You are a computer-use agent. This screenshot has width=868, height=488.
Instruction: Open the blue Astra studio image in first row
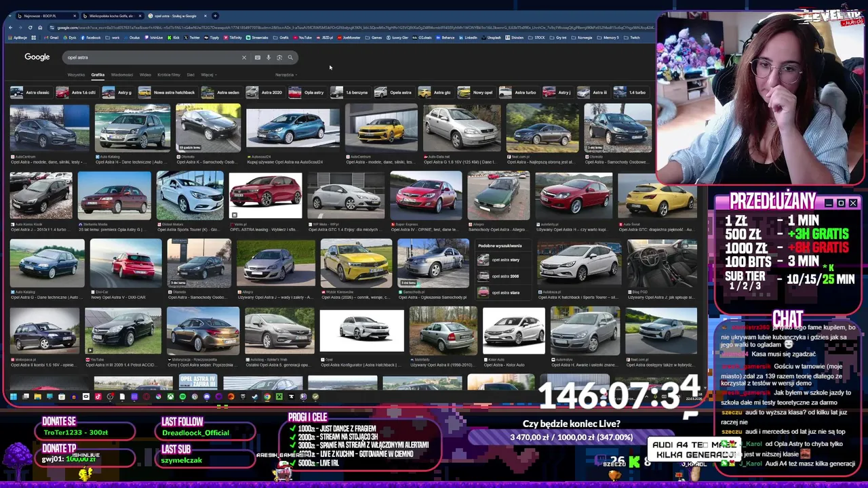pos(293,129)
